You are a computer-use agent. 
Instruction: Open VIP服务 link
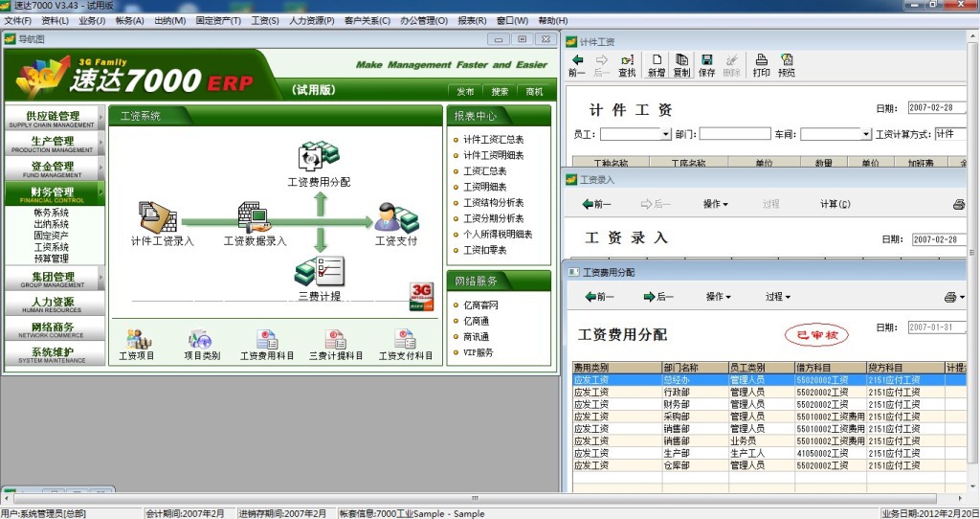coord(478,352)
